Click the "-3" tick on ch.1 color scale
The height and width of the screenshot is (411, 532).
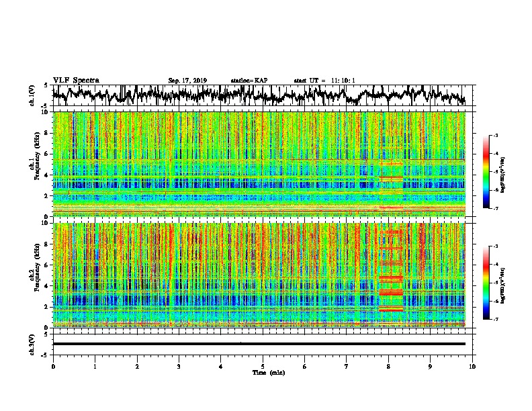495,135
